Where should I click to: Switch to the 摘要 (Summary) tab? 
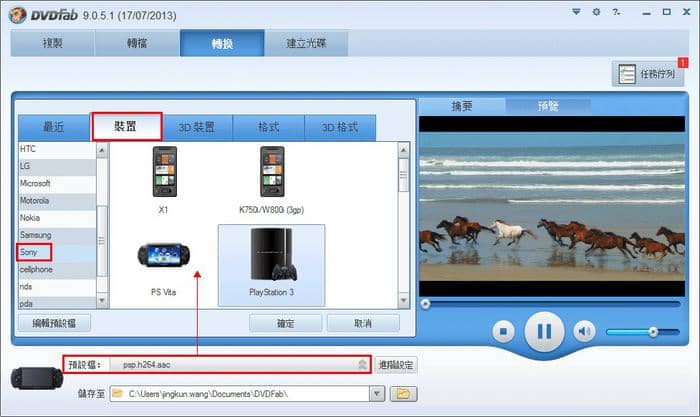coord(462,106)
